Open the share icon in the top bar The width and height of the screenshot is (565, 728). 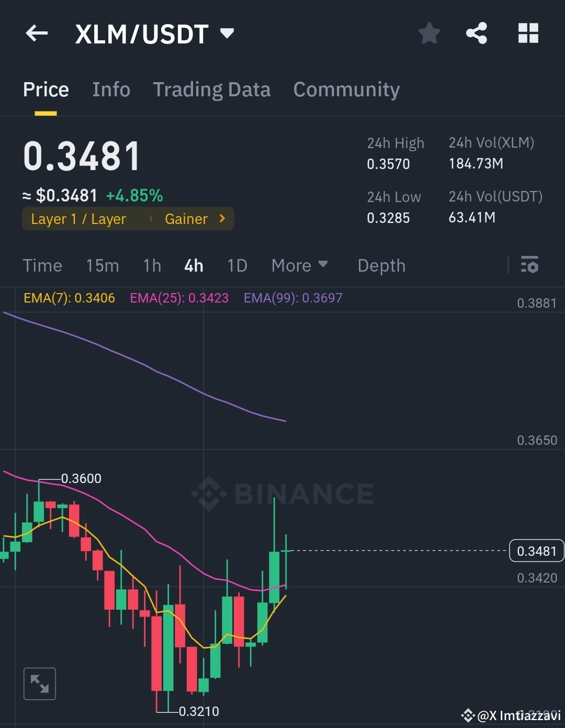pos(477,32)
